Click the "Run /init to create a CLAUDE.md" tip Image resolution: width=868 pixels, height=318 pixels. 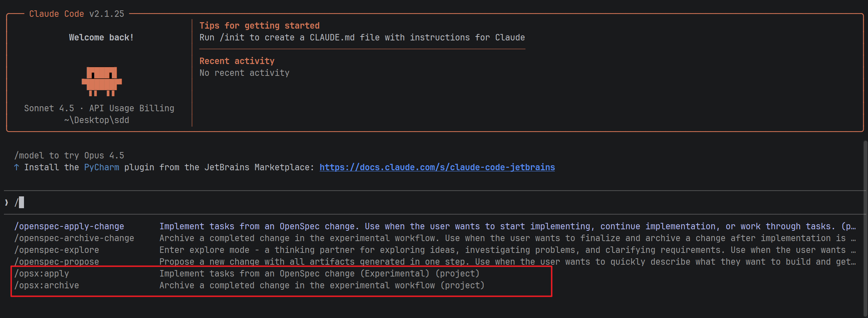[x=362, y=38]
